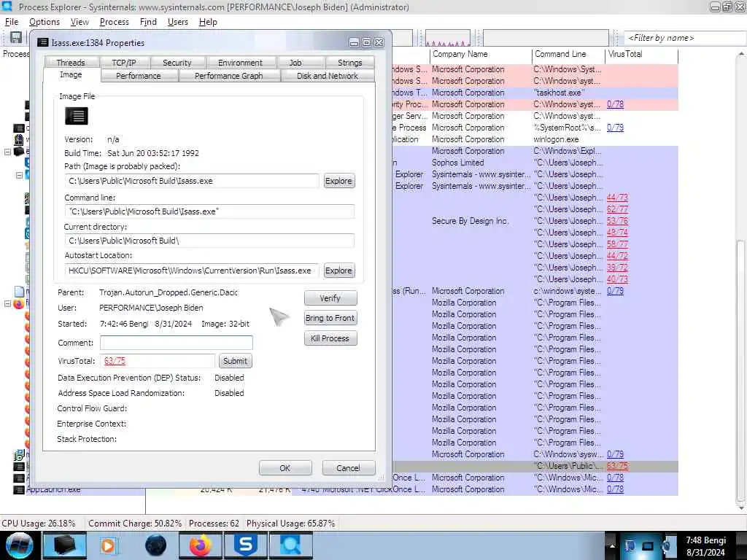This screenshot has width=747, height=560.
Task: Select the AppLaunch.exe process icon
Action: [18, 489]
